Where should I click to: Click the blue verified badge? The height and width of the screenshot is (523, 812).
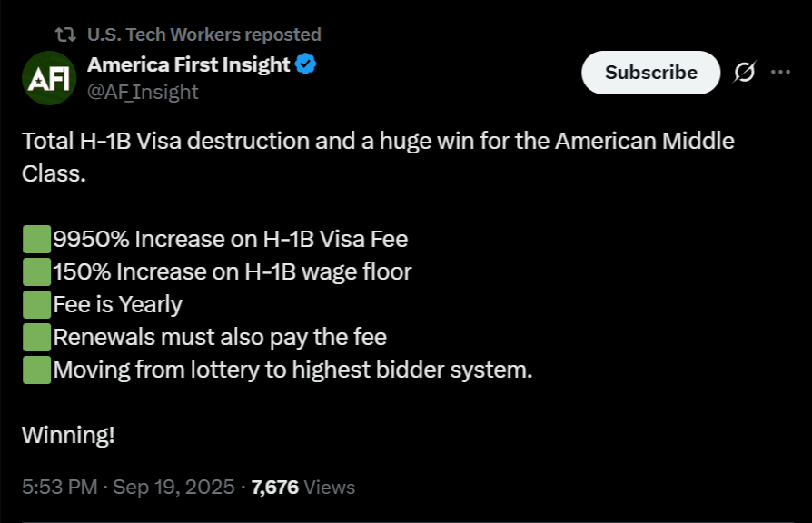305,64
